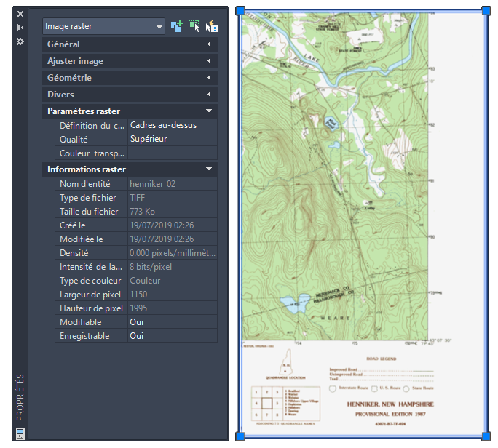498x448 pixels.
Task: Click the TIFF file type value
Action: (173, 198)
